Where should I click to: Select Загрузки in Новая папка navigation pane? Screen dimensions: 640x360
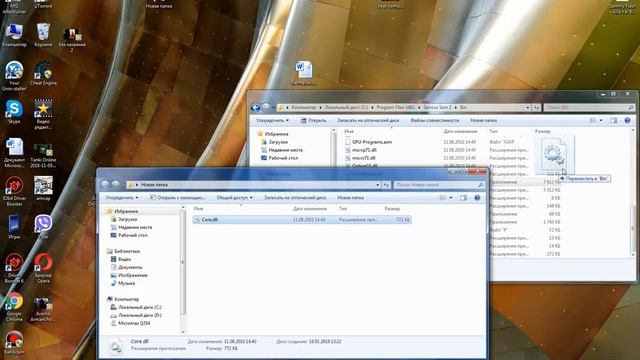pyautogui.click(x=124, y=219)
